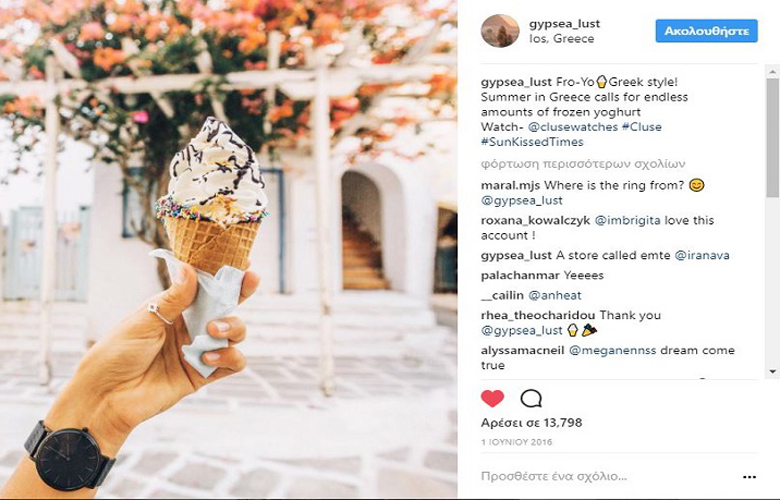780x500 pixels.
Task: Click the gypsea_lust profile avatar
Action: point(500,31)
